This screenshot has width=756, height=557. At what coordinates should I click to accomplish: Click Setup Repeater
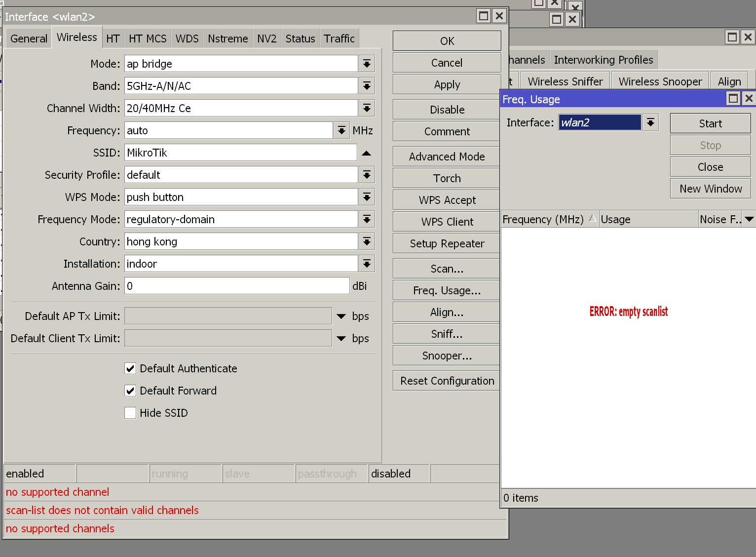click(446, 243)
